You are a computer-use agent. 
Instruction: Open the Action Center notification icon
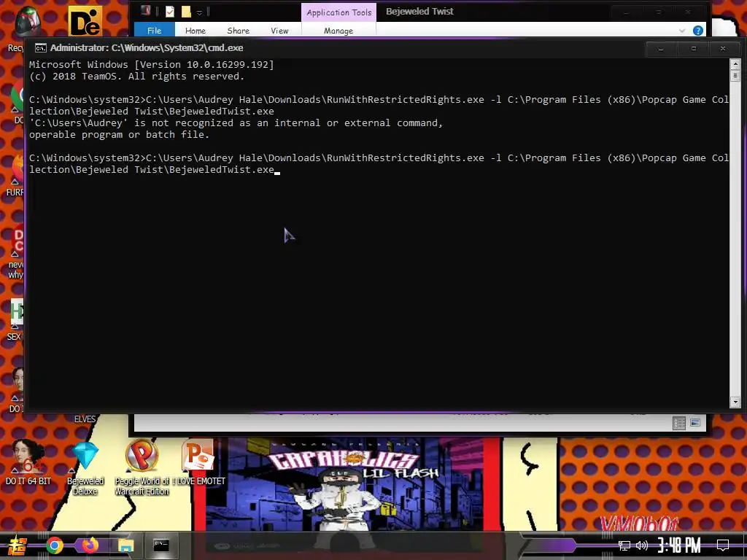[x=723, y=545]
